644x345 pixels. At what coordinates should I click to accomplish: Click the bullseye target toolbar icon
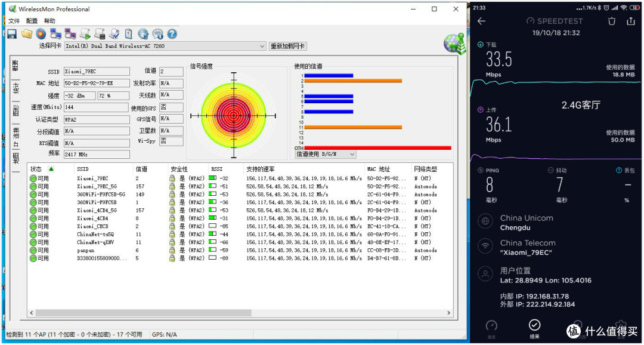[x=41, y=33]
